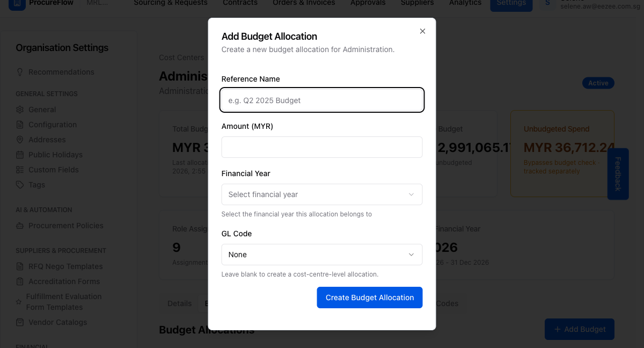Click the Cost Centers breadcrumb
This screenshot has height=348, width=644.
[181, 57]
